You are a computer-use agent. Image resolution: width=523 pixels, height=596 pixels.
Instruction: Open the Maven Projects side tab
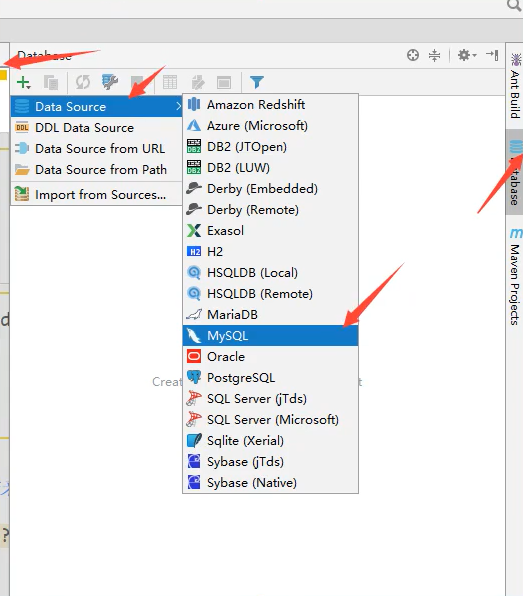click(515, 277)
